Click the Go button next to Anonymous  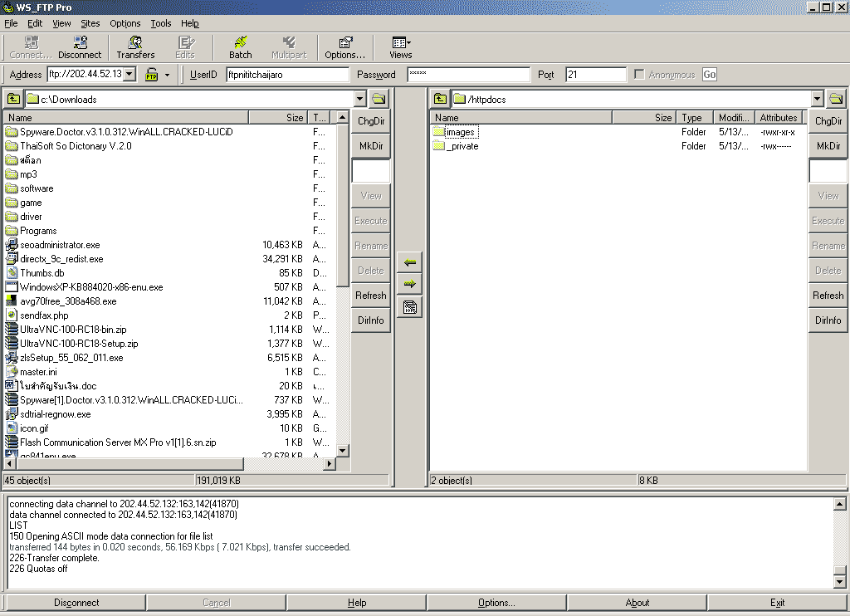709,74
